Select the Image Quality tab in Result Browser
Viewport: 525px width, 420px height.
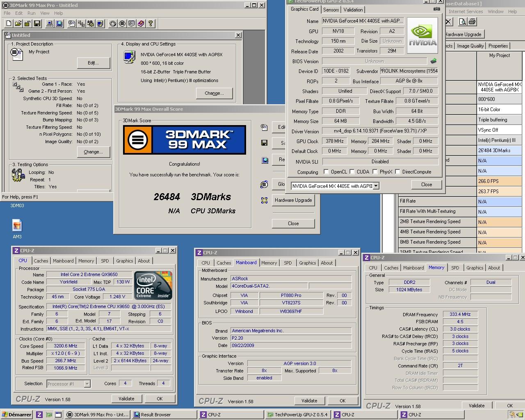coord(470,46)
